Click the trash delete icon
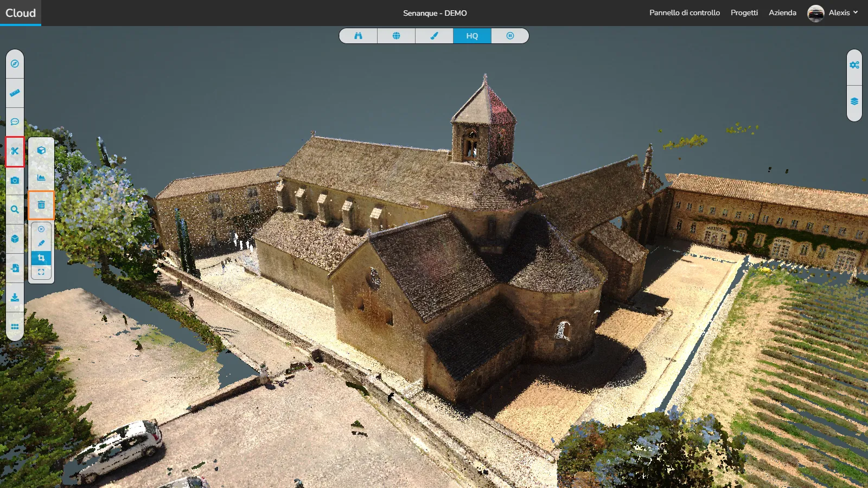 pos(41,205)
